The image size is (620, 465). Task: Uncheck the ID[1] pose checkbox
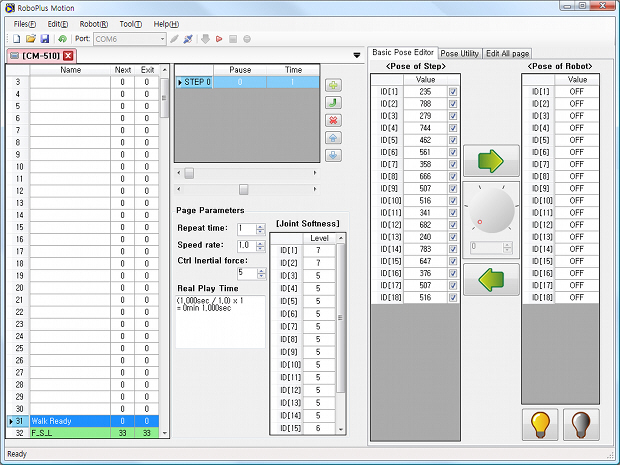[x=453, y=92]
